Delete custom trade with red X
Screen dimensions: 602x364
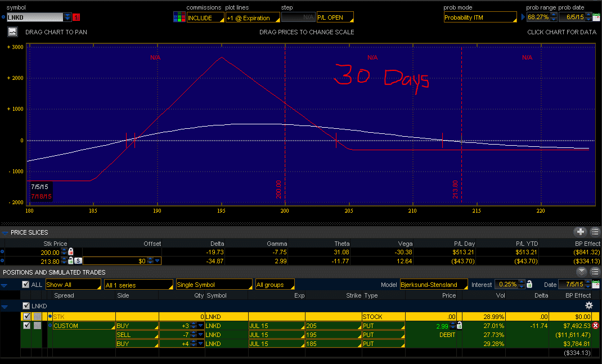point(595,326)
